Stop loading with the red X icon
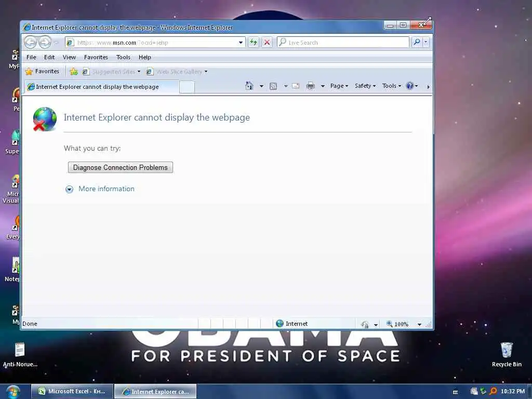This screenshot has width=532, height=399. coord(267,43)
